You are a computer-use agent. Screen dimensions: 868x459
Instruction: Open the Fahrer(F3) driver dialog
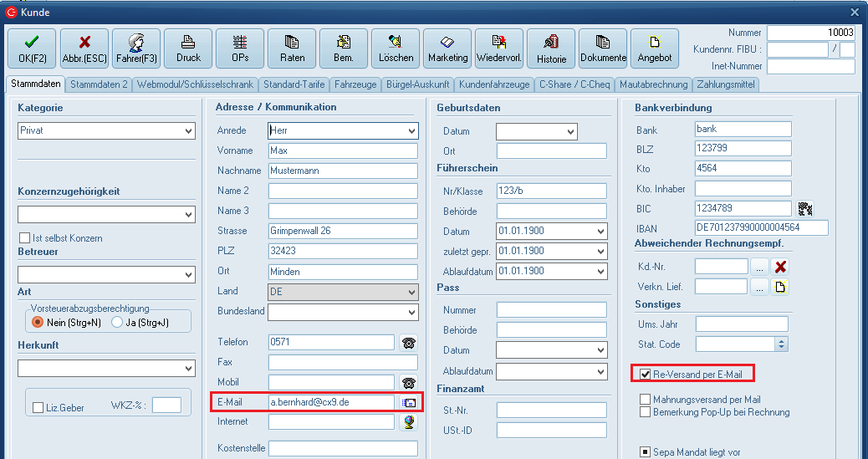click(135, 48)
